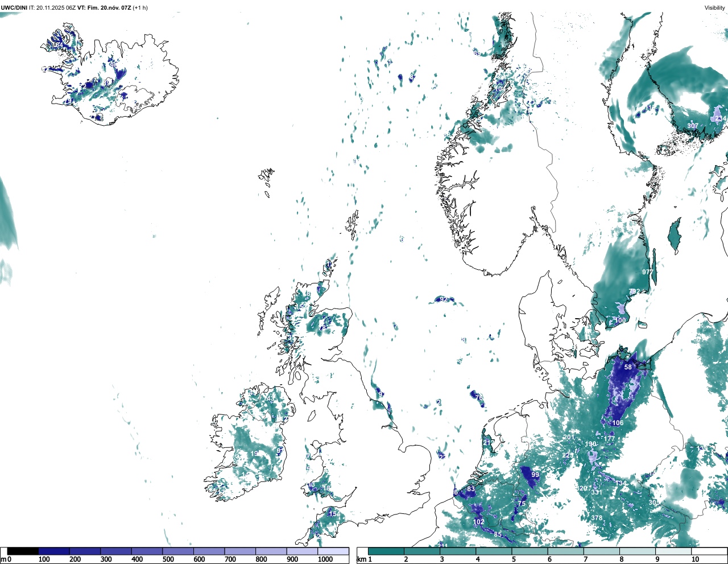Click the "Visibility" title label
The image size is (728, 564).
click(714, 7)
